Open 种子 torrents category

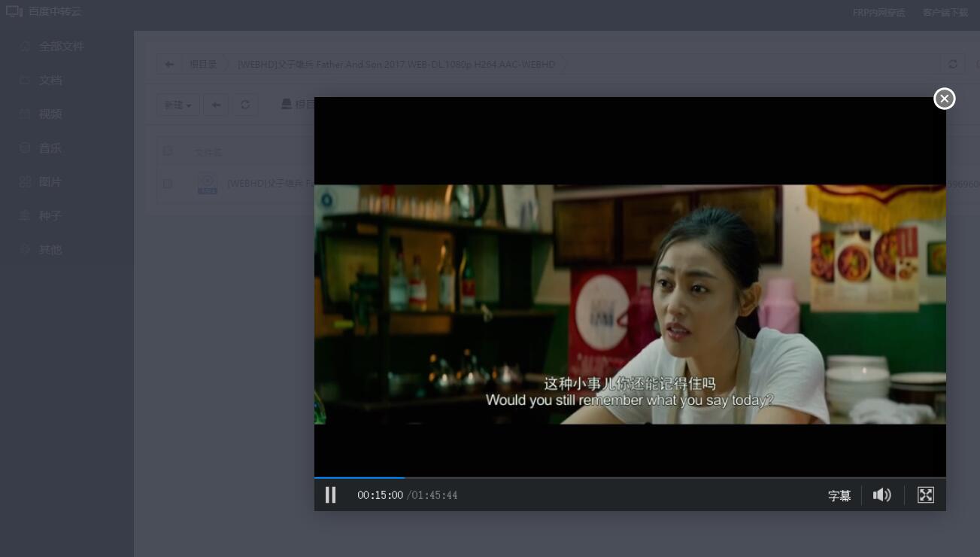tap(50, 216)
